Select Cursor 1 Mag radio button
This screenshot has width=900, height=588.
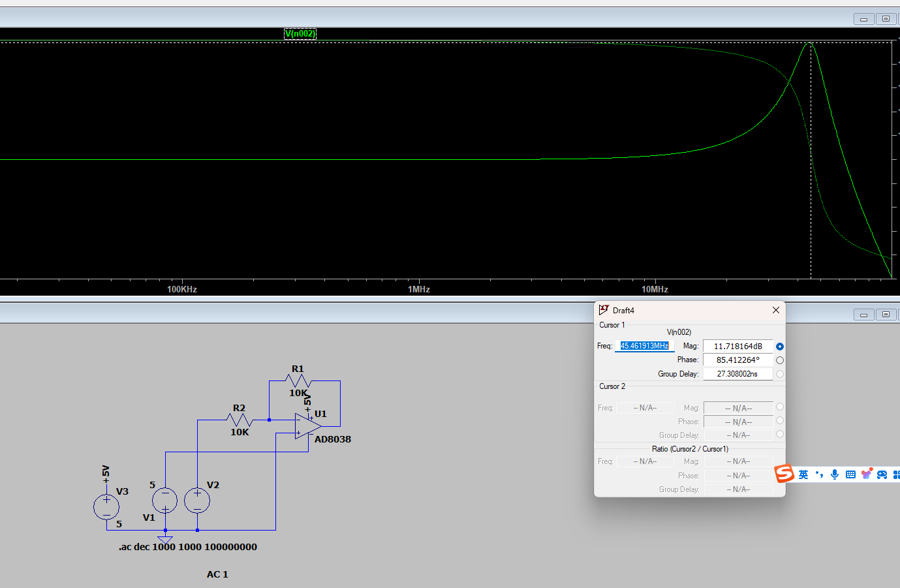[779, 347]
